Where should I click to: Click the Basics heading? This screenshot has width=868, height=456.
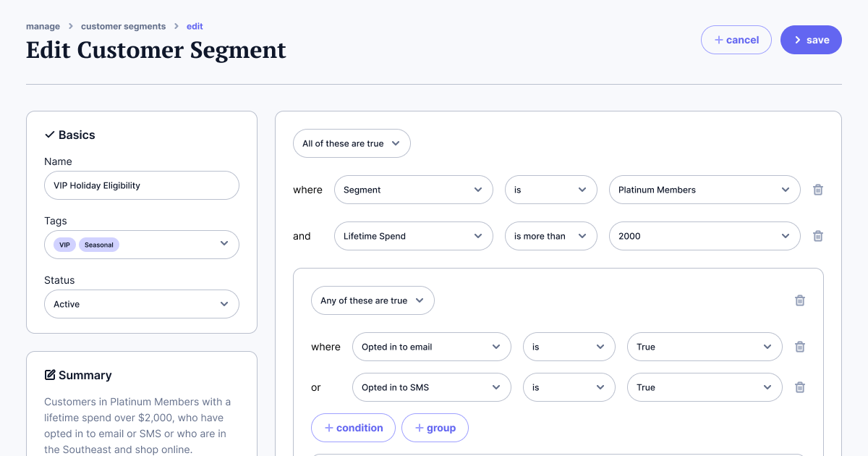coord(77,135)
